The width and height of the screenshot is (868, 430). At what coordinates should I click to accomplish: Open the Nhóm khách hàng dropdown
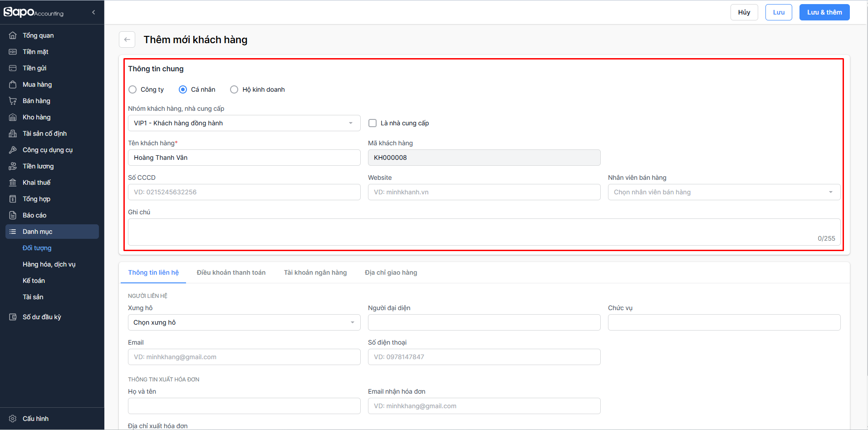tap(244, 123)
